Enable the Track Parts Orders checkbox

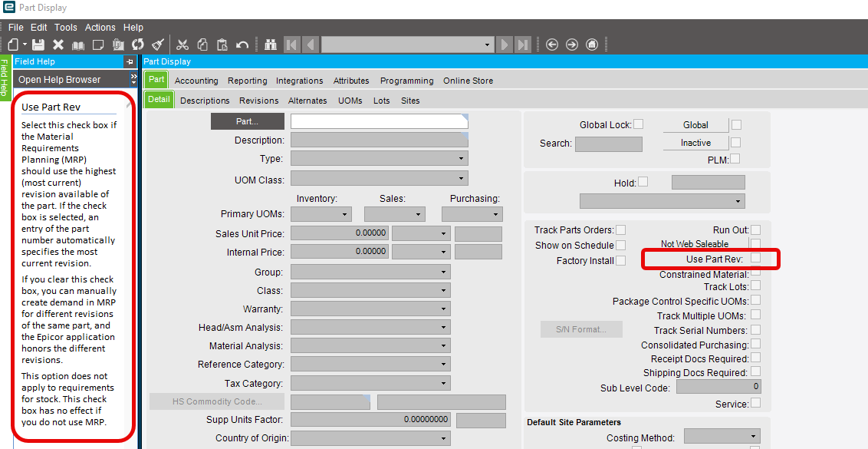coord(620,229)
